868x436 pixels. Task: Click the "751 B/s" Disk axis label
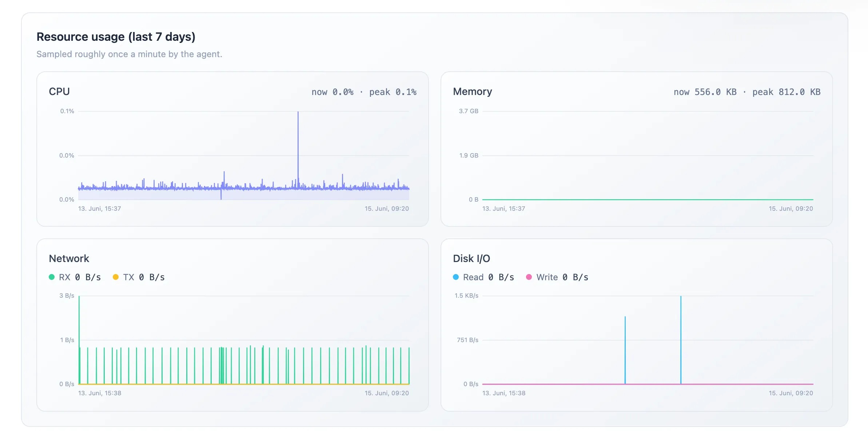point(467,340)
